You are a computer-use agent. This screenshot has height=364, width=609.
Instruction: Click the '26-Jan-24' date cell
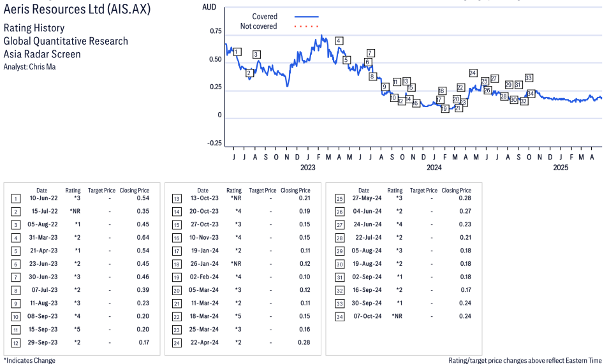click(x=204, y=264)
